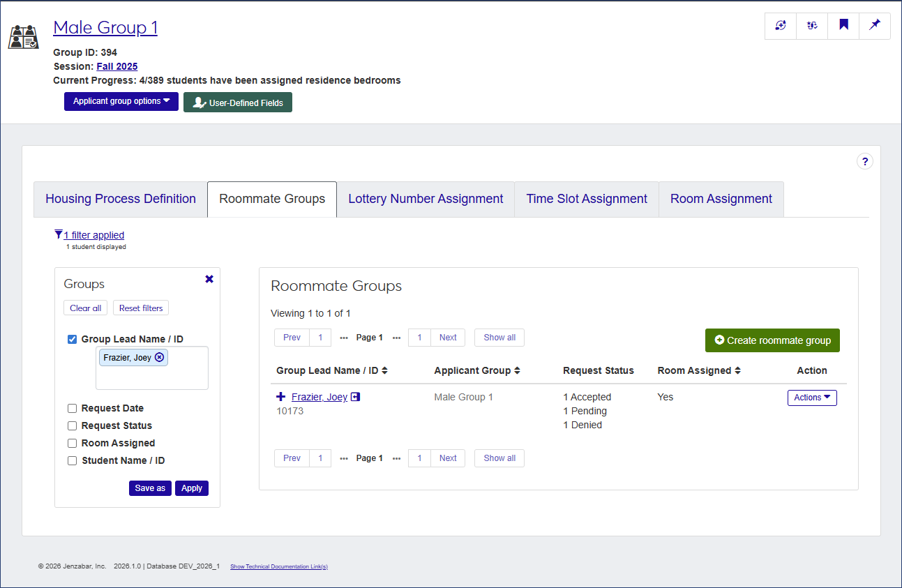Bookmark the page with the bookmark icon
The image size is (902, 588).
(843, 25)
